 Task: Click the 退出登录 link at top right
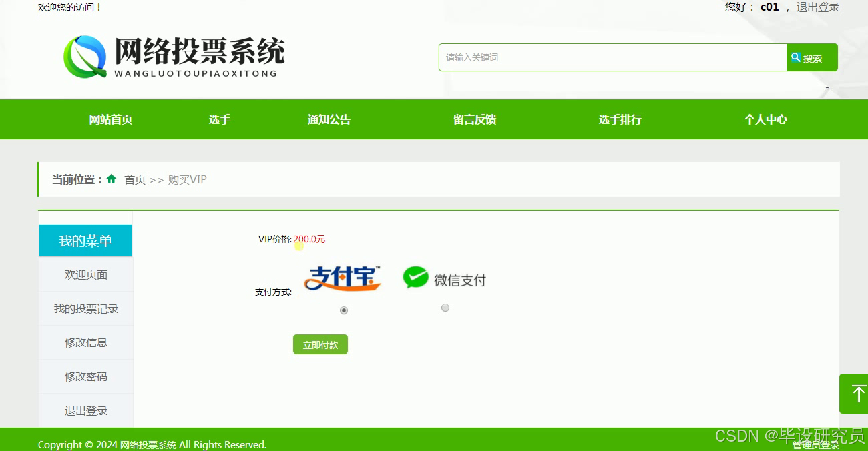click(818, 7)
